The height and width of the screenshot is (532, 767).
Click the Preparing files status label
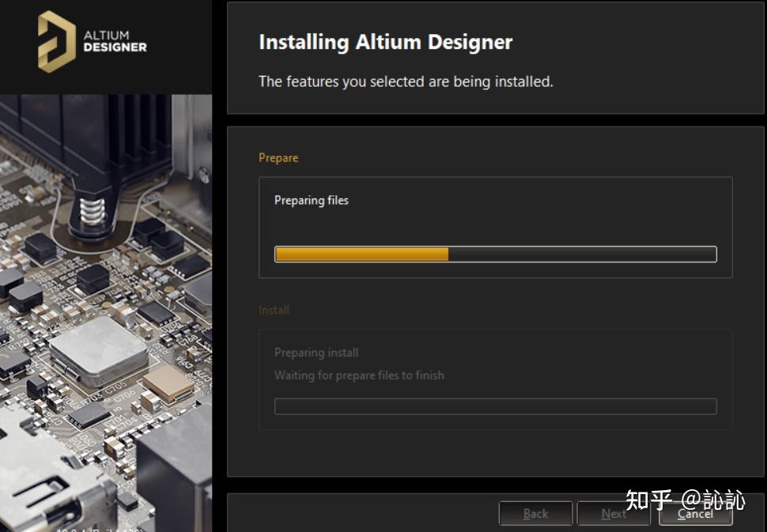[312, 200]
